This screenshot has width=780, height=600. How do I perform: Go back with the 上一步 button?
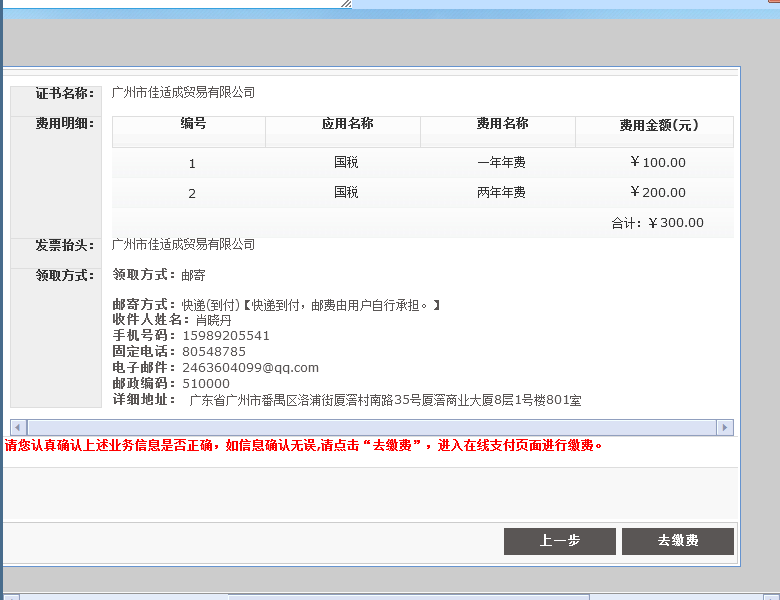[560, 541]
